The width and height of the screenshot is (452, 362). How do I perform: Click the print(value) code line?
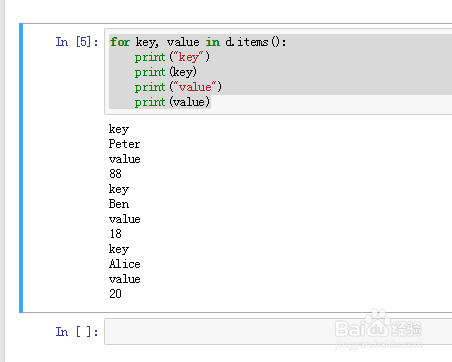coord(172,102)
